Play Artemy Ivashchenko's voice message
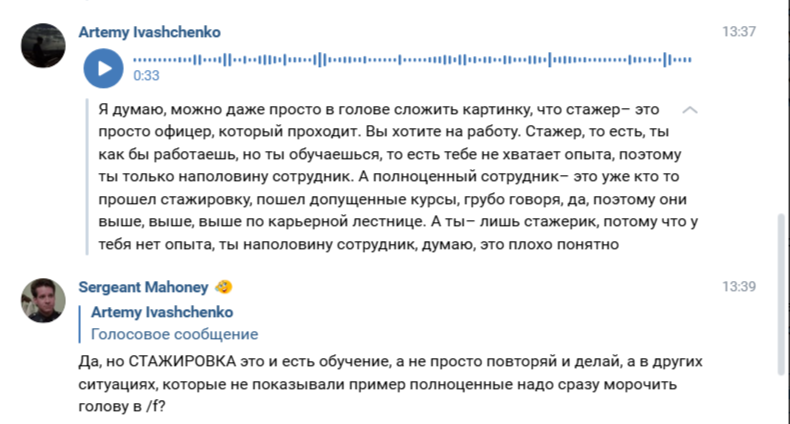This screenshot has width=790, height=424. point(101,69)
